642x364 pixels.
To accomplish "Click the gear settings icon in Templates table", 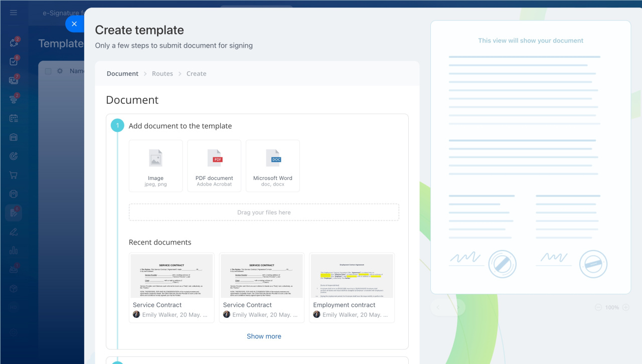I will (x=60, y=71).
